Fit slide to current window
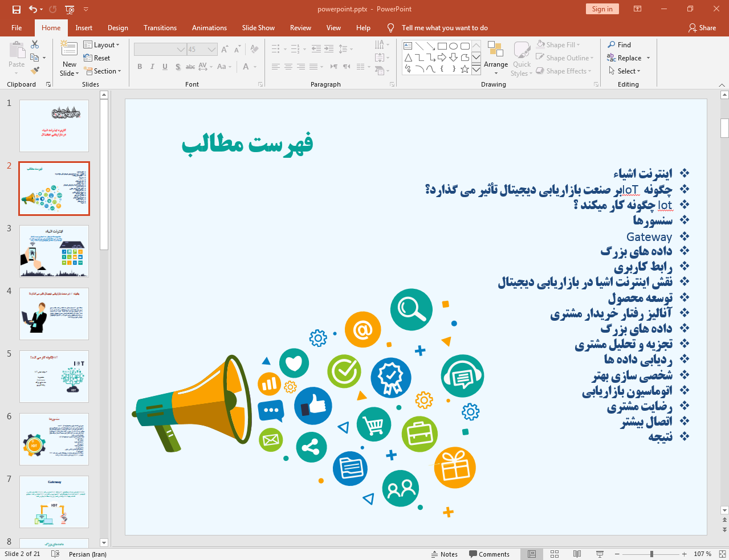729x560 pixels. tap(722, 554)
